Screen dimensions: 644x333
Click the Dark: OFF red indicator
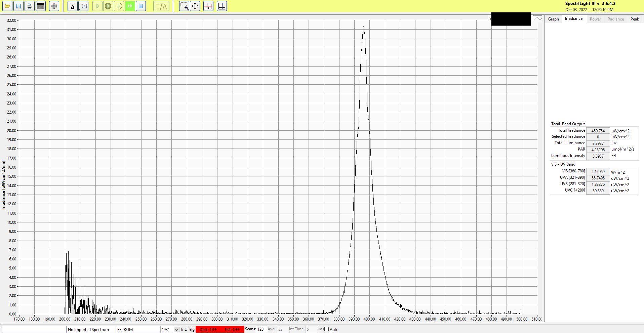208,329
